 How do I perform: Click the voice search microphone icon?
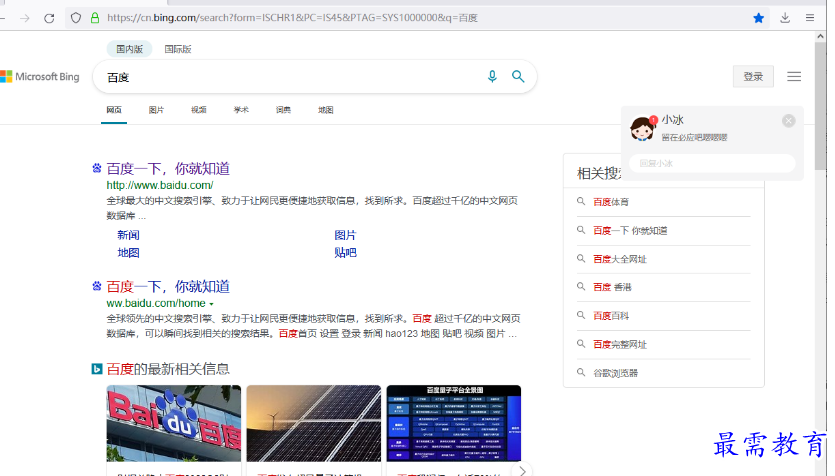[492, 76]
